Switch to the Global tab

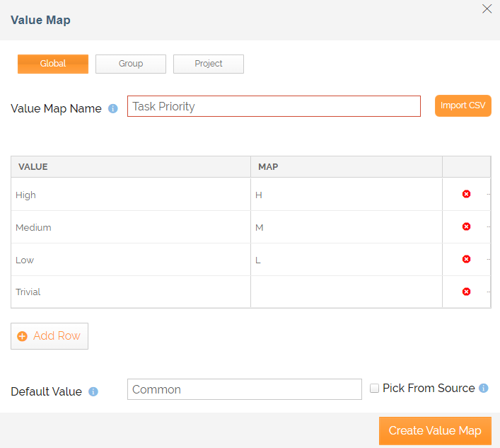[53, 64]
